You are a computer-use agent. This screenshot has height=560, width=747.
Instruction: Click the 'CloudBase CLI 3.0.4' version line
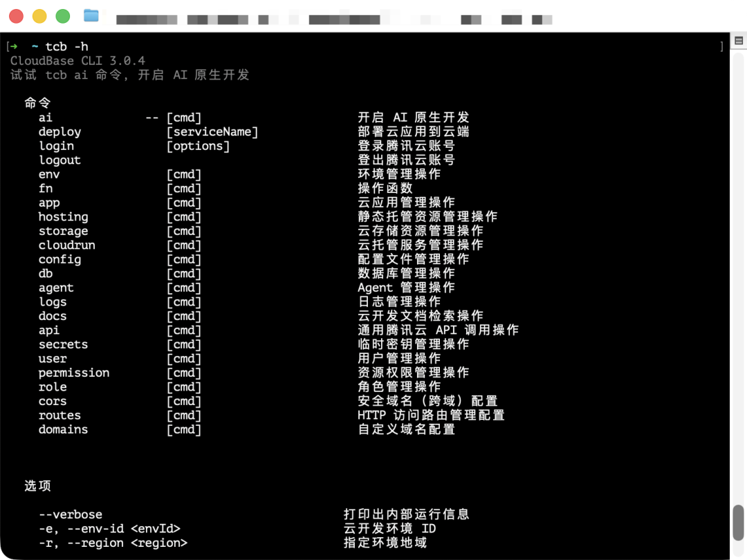point(77,61)
